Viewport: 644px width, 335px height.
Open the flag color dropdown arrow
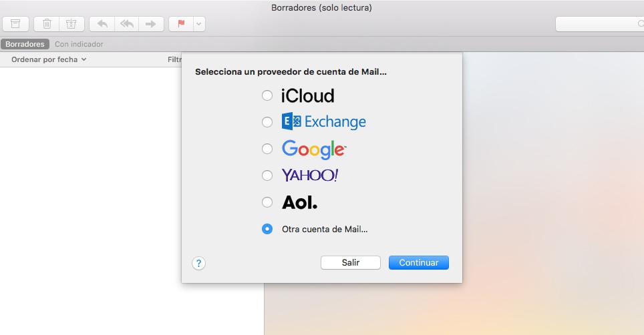[198, 24]
